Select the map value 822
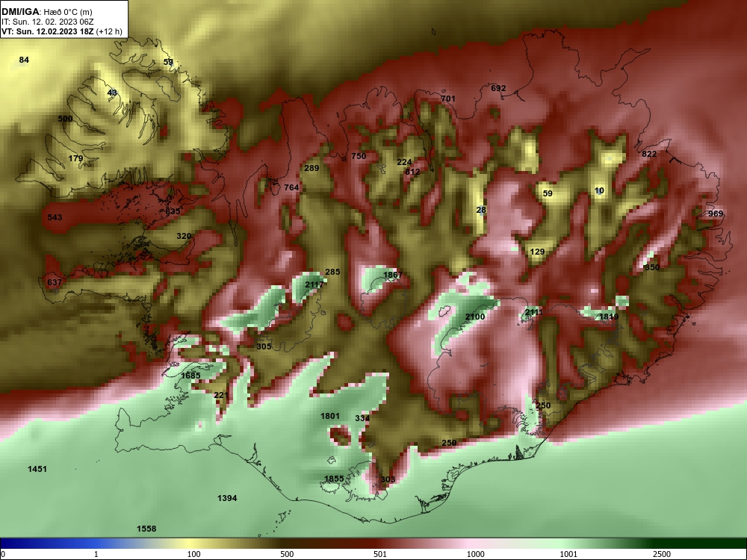 tap(649, 155)
